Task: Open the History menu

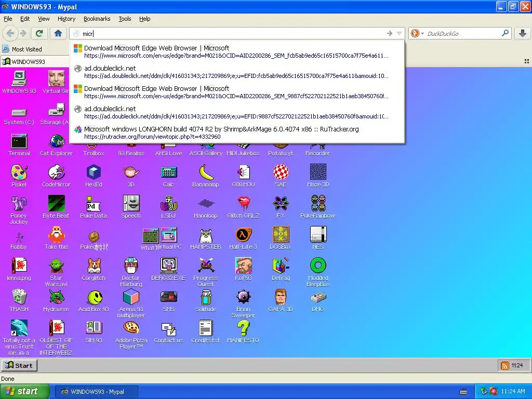Action: click(66, 19)
